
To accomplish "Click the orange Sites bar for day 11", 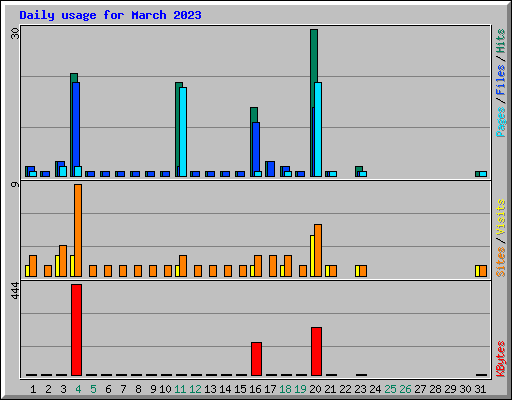I will (x=183, y=266).
